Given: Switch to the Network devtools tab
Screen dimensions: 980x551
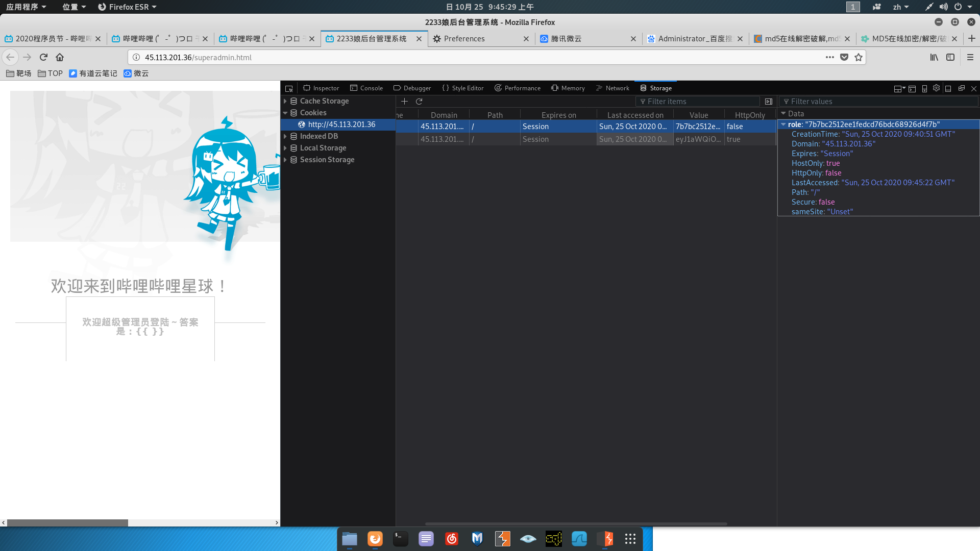Looking at the screenshot, I should [x=612, y=88].
